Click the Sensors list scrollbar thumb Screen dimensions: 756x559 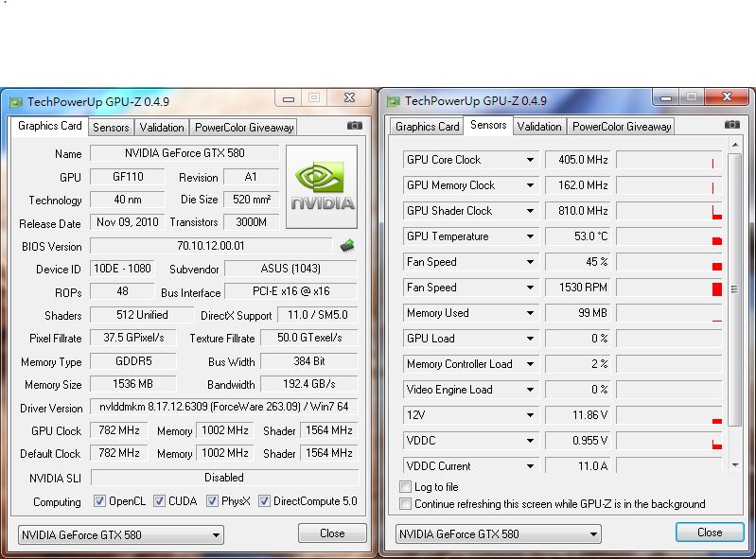click(x=735, y=289)
